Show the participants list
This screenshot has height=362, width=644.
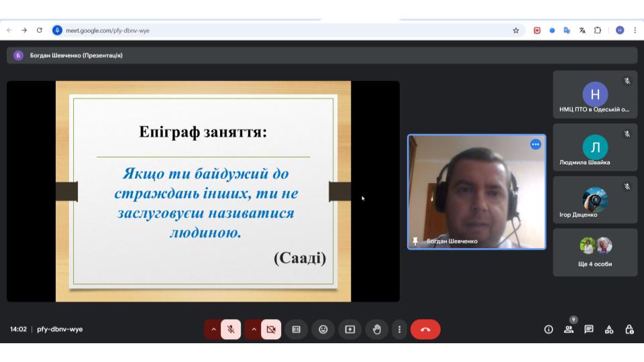click(569, 329)
